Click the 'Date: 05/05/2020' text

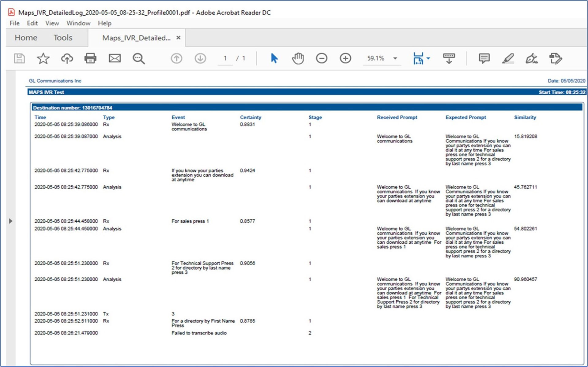point(567,81)
